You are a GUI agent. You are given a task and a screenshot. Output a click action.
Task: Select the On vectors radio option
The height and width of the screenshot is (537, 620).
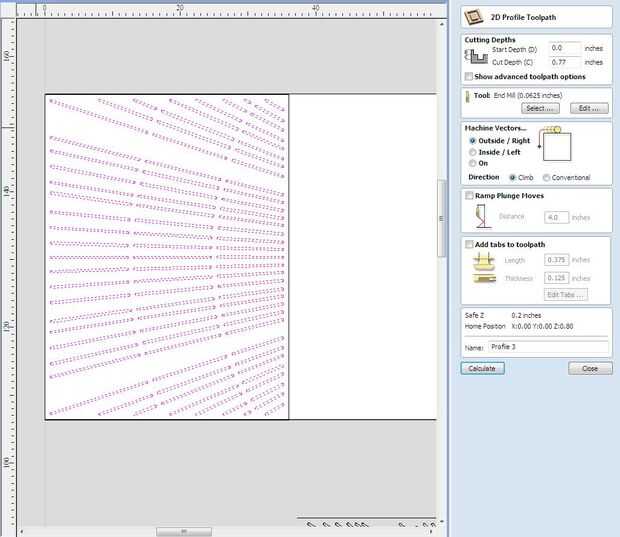point(473,163)
